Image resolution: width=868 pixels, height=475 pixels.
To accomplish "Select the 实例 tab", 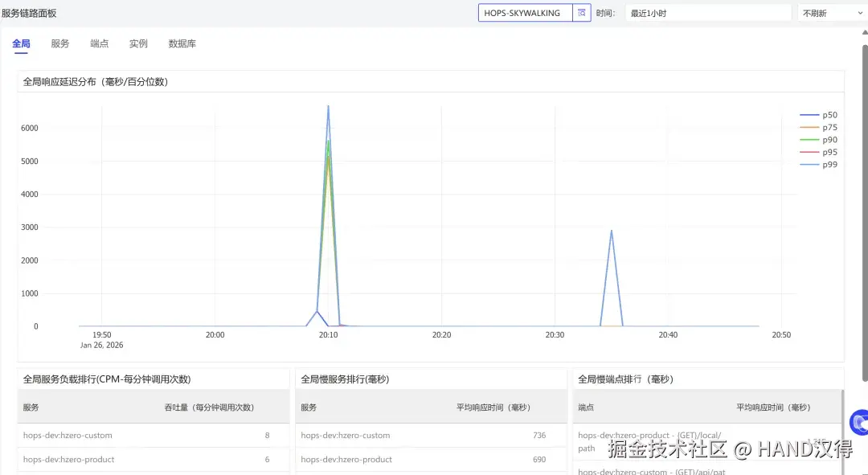I will [x=138, y=43].
